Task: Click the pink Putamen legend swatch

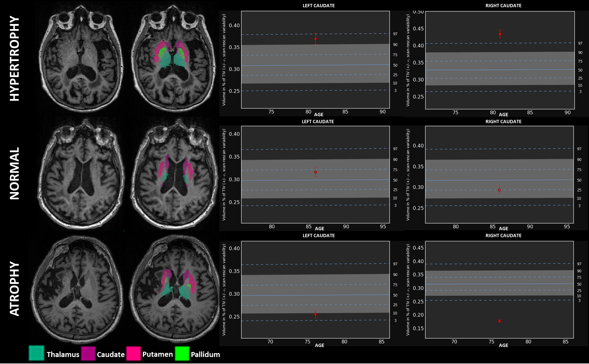Action: coord(133,353)
